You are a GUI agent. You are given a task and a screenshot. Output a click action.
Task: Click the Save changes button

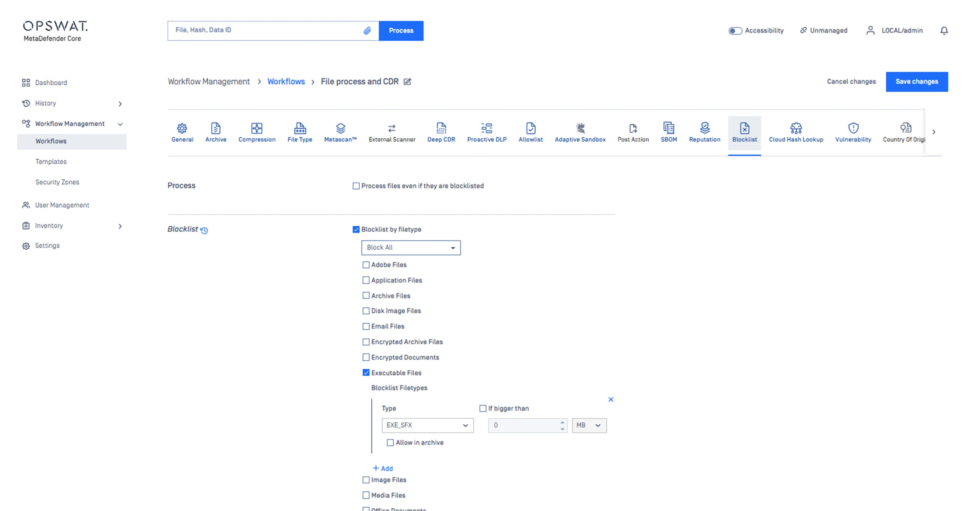click(916, 82)
